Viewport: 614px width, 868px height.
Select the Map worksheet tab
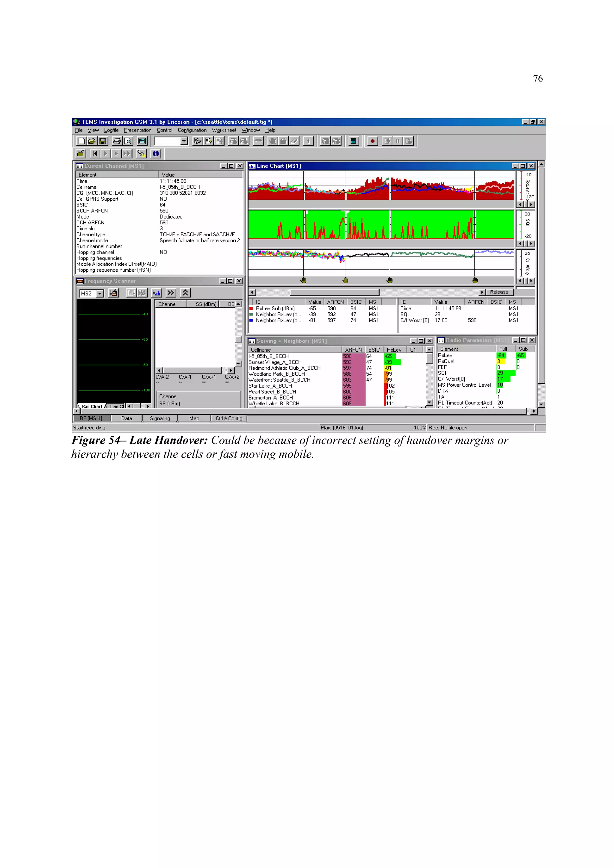(194, 418)
